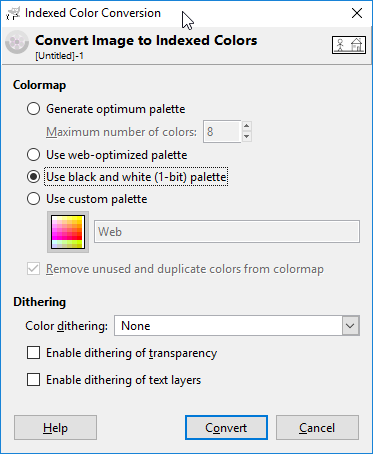373x454 pixels.
Task: Expand the Color dithering dropdown arrow
Action: tap(350, 326)
